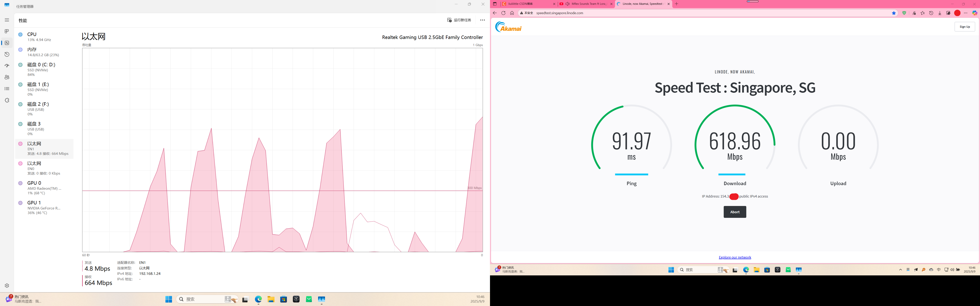Close the Linode Speedtest tab
The height and width of the screenshot is (306, 980).
coord(668,4)
